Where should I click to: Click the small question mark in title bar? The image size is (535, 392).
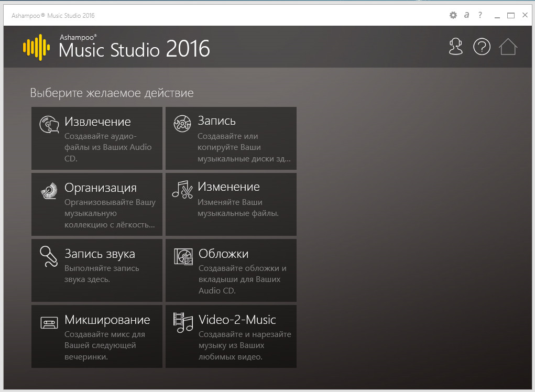[x=480, y=15]
